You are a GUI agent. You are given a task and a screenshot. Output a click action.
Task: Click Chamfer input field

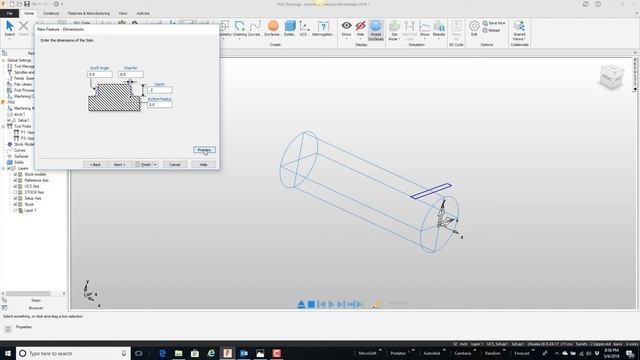(x=131, y=74)
